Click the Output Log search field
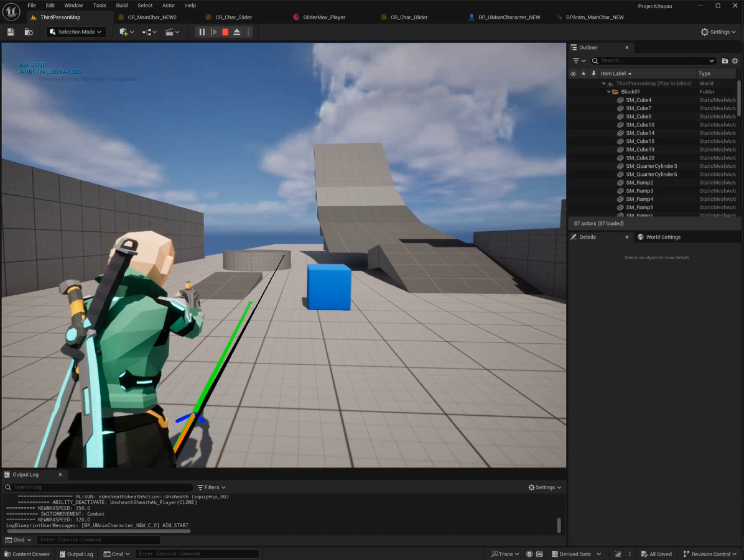The image size is (744, 560). point(100,487)
